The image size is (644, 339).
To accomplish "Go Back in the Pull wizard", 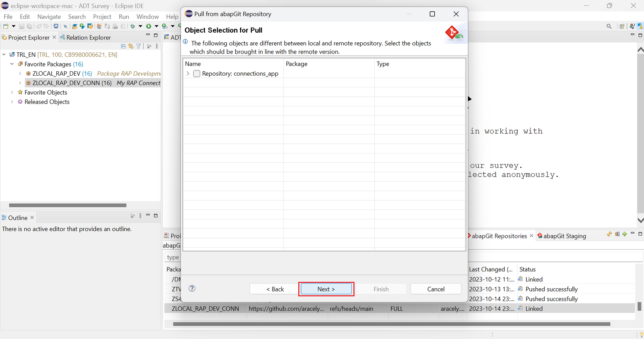I will pyautogui.click(x=275, y=289).
